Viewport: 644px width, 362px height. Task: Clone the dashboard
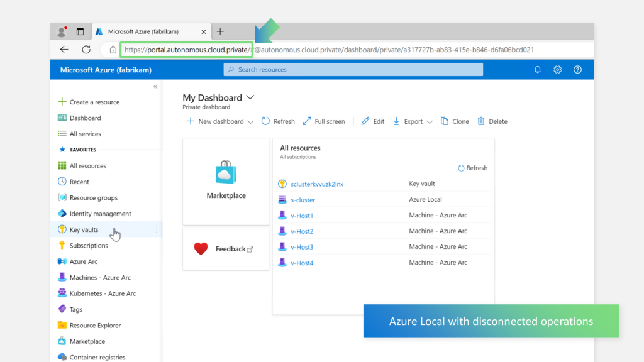pyautogui.click(x=455, y=121)
